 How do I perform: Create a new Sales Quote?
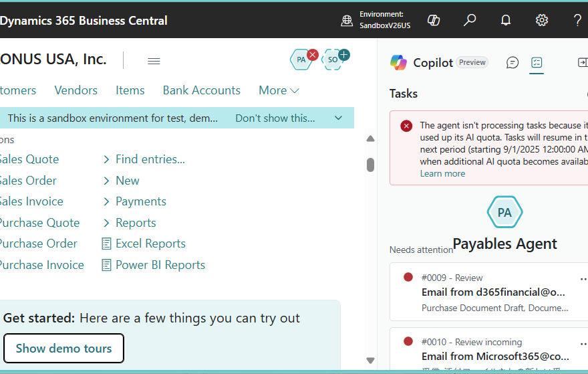coord(29,159)
